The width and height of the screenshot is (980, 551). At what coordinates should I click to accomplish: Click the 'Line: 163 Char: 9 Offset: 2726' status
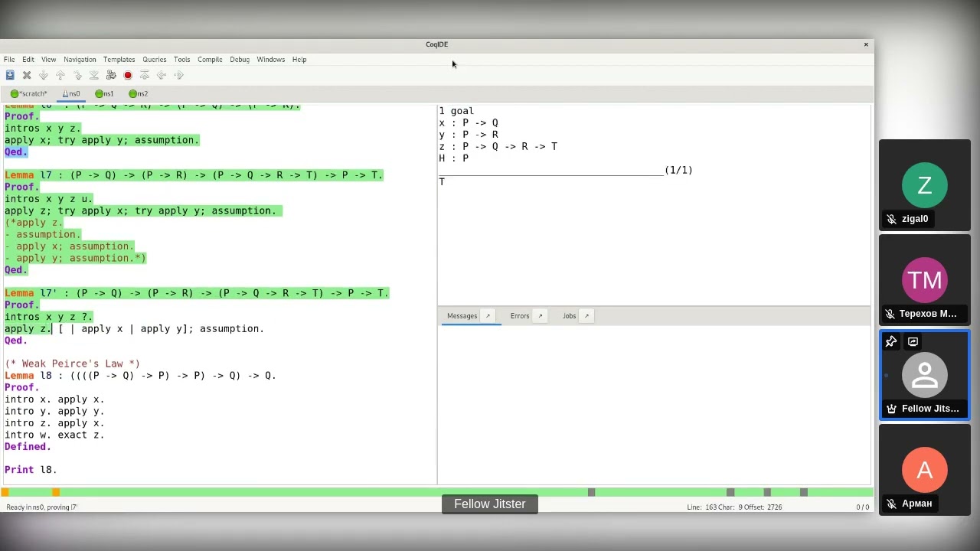point(734,507)
